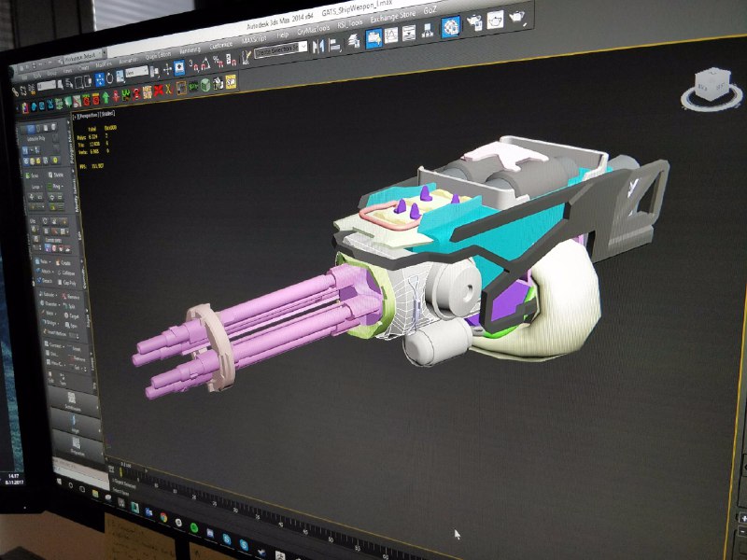Click the Extrude button in Edges panel
The width and height of the screenshot is (747, 560).
49,296
